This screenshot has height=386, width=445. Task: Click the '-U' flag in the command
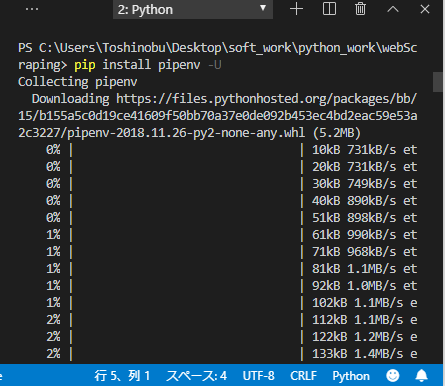click(215, 65)
